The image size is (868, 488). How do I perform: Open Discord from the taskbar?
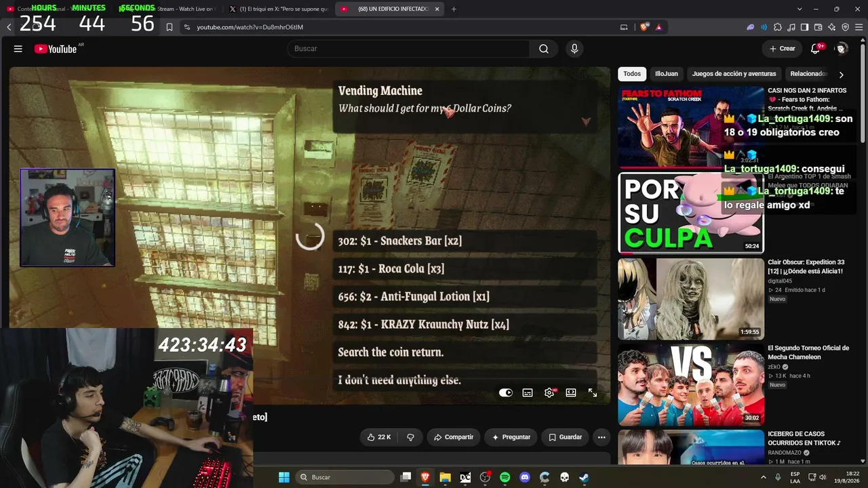(x=524, y=477)
